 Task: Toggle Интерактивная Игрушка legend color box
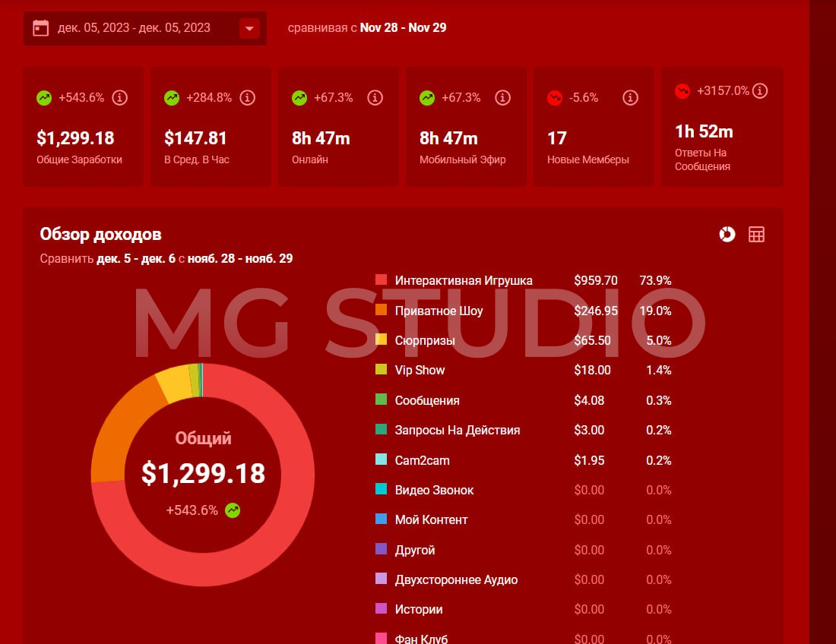[382, 280]
